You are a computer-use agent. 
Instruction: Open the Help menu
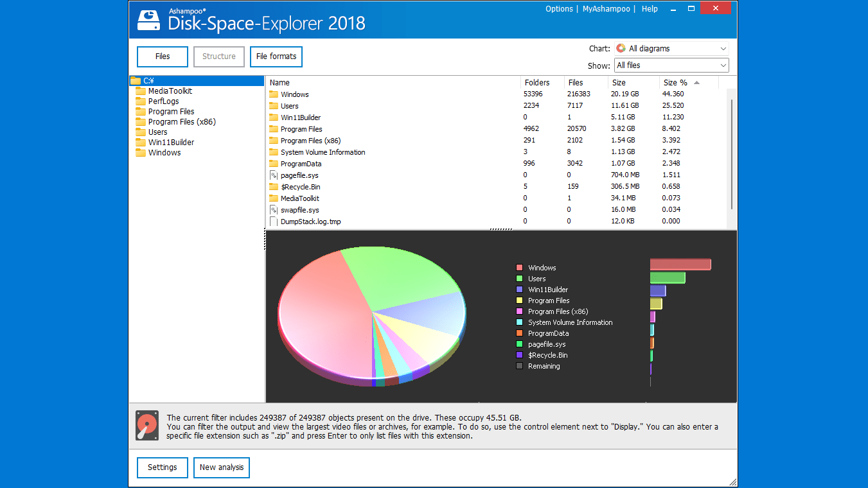click(x=650, y=9)
